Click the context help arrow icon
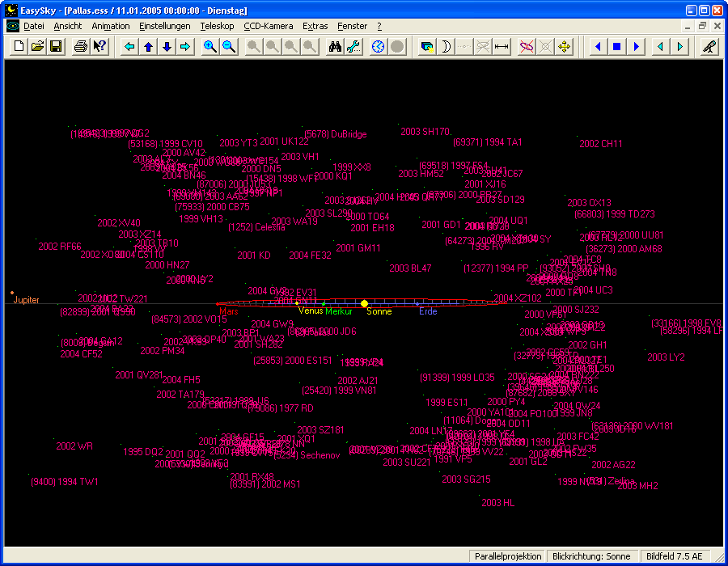Screen dimensions: 728x566 pyautogui.click(x=99, y=47)
